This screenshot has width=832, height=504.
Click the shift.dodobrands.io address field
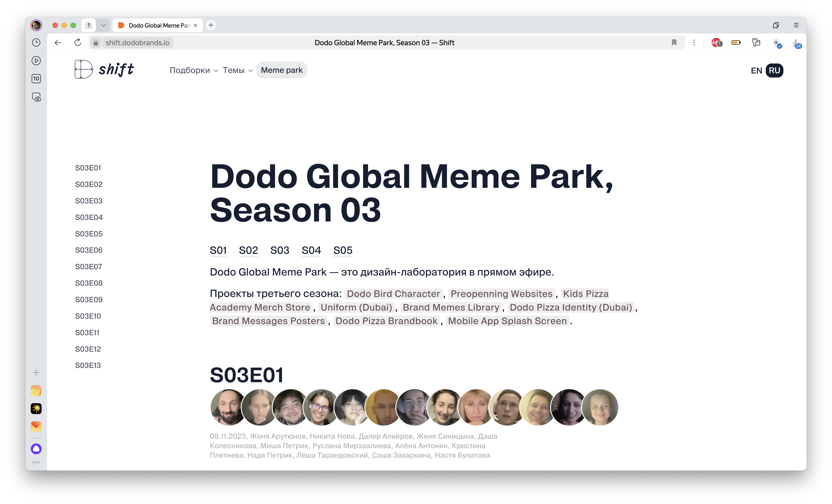(137, 42)
